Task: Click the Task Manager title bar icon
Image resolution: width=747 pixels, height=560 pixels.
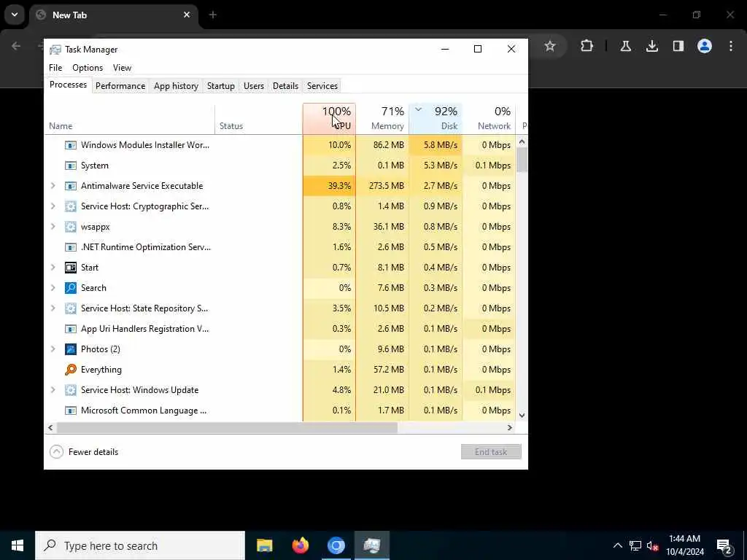Action: pyautogui.click(x=55, y=50)
